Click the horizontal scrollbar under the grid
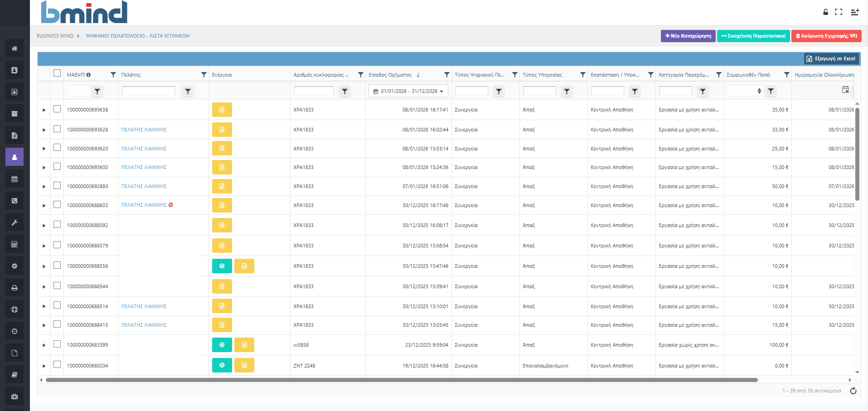Viewport: 868px width, 411px height. pyautogui.click(x=401, y=380)
